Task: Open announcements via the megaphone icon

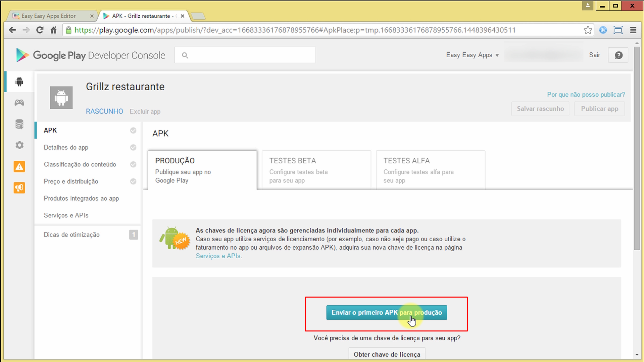Action: (19, 188)
